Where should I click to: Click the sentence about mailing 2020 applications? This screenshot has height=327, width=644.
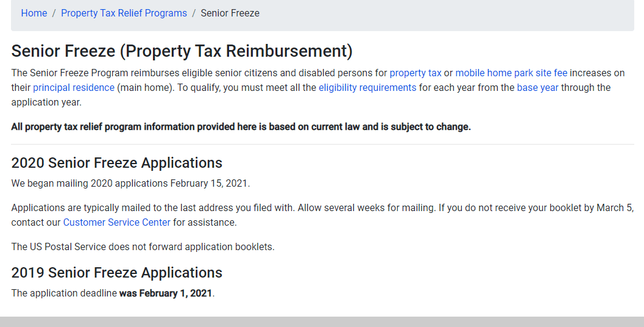pos(130,183)
